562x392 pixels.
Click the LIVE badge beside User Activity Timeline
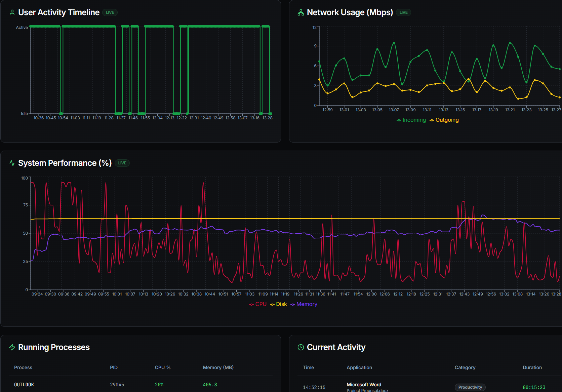[110, 12]
